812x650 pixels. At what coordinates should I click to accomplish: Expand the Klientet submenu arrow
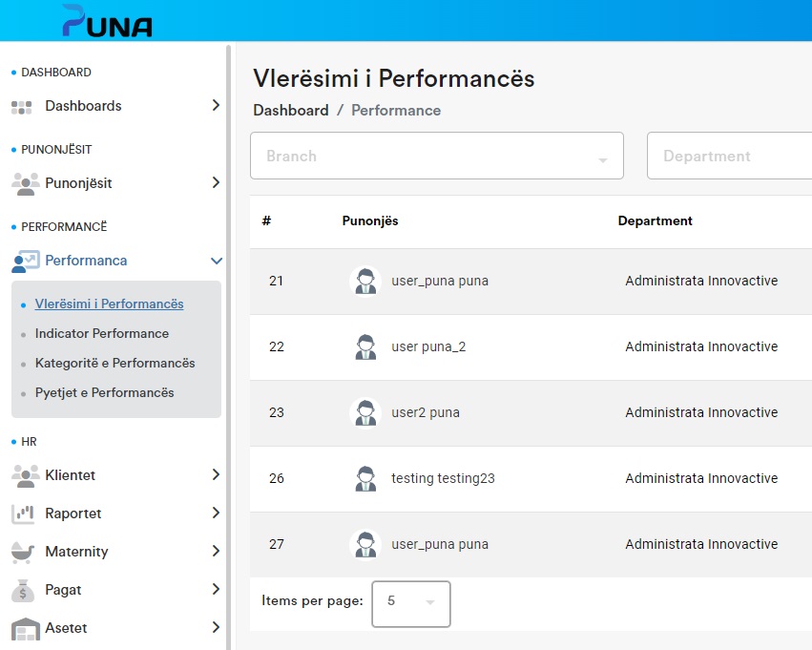coord(217,475)
